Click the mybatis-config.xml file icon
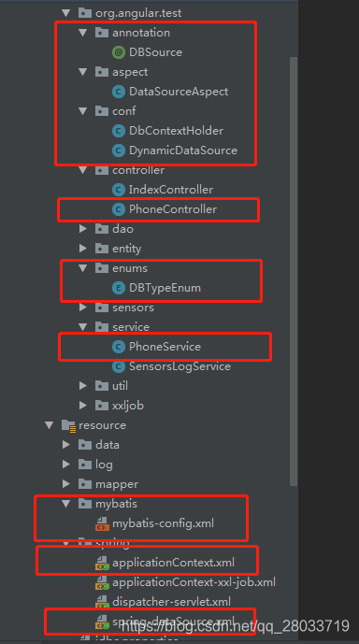The image size is (359, 644). click(102, 523)
